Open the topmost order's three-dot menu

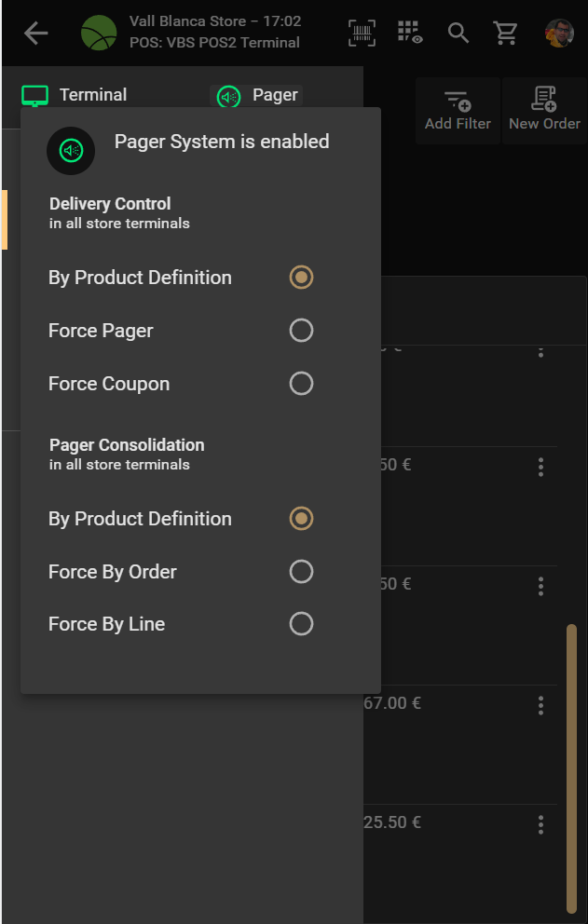(540, 351)
